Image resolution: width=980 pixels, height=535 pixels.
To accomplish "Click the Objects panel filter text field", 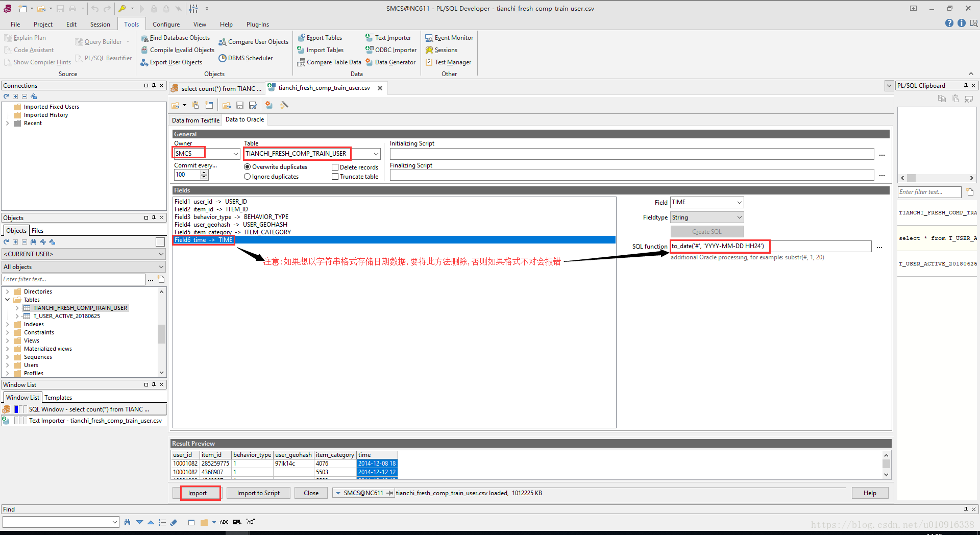I will 73,280.
